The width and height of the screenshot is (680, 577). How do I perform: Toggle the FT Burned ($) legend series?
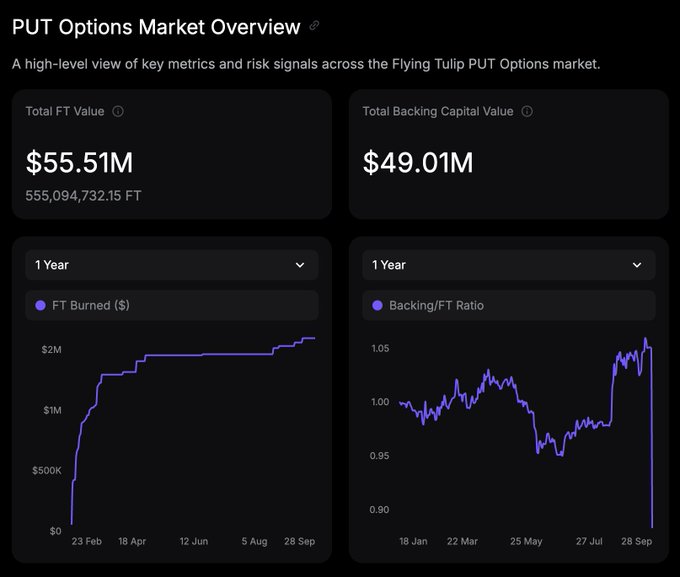point(172,305)
